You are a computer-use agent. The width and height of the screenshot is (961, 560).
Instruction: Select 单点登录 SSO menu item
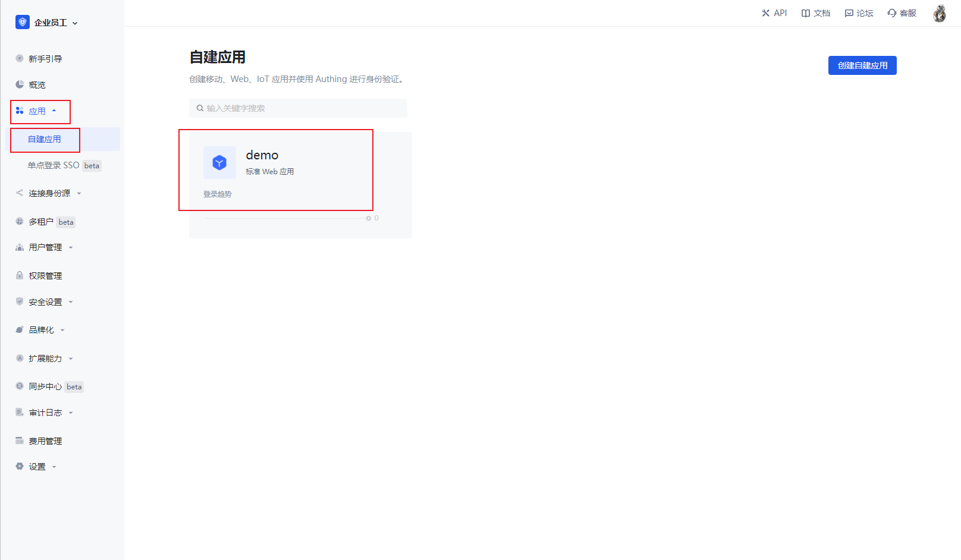54,165
